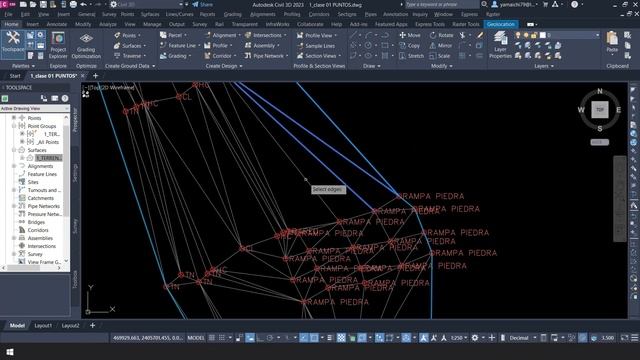Select Pipe Networks tree item

click(x=44, y=206)
